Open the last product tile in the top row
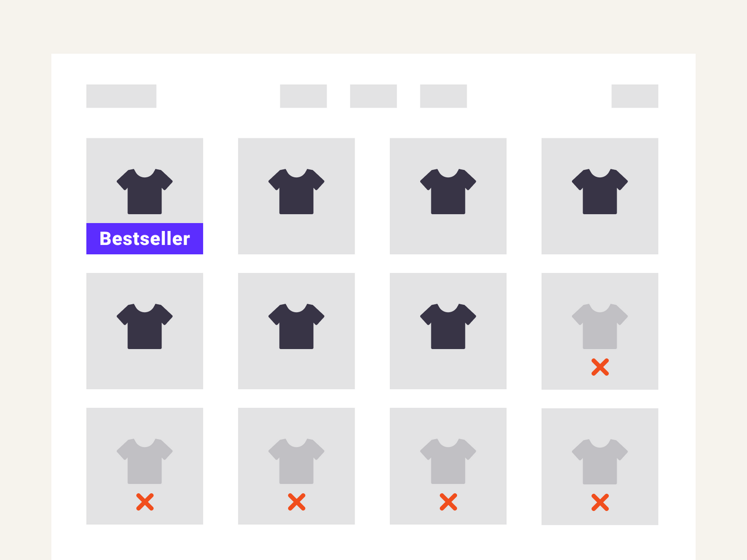This screenshot has height=560, width=747. (600, 196)
